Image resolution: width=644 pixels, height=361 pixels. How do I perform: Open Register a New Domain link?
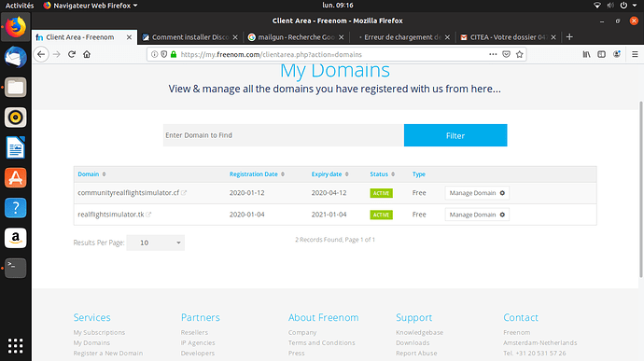click(108, 353)
